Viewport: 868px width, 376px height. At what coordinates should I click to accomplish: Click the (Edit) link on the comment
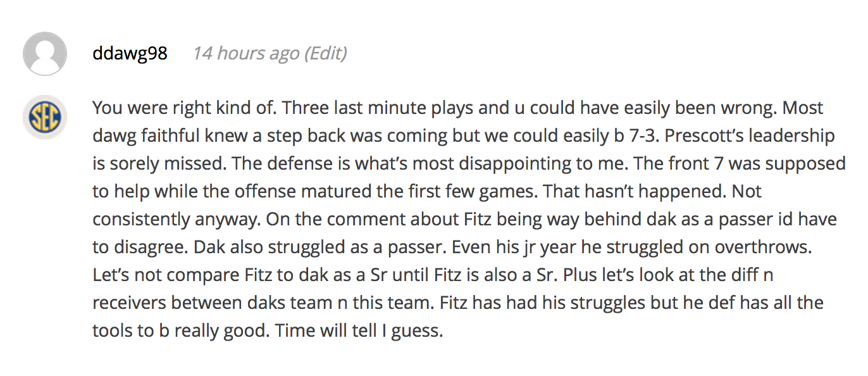click(325, 53)
